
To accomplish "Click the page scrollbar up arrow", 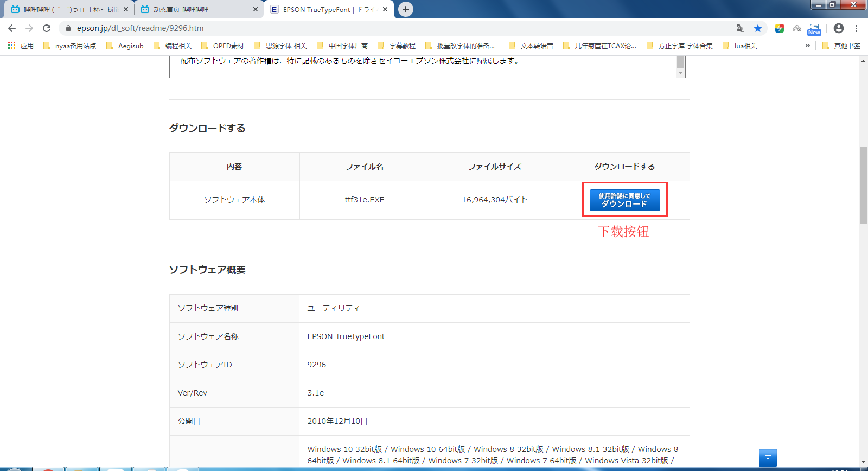I will (863, 61).
